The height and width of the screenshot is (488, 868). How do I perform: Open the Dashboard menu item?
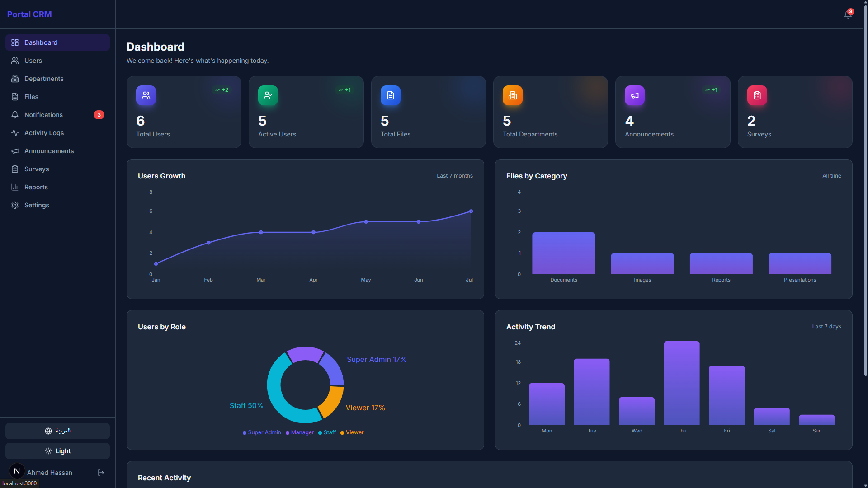click(57, 42)
